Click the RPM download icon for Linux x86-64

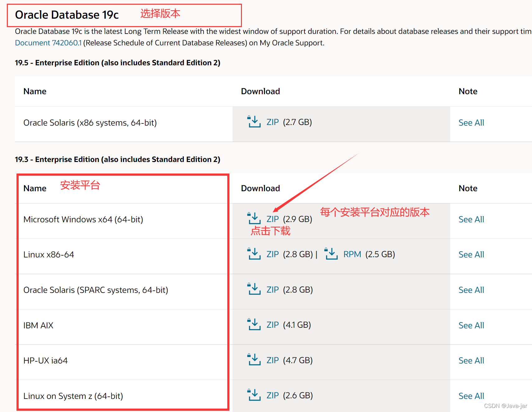[x=331, y=254]
